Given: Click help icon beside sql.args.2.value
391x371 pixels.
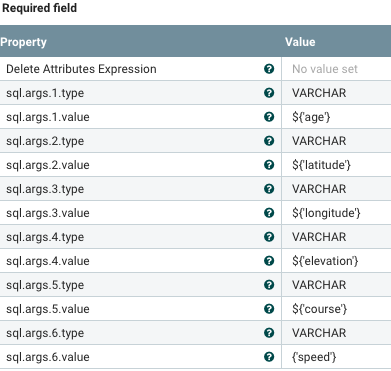Looking at the screenshot, I should coord(269,165).
